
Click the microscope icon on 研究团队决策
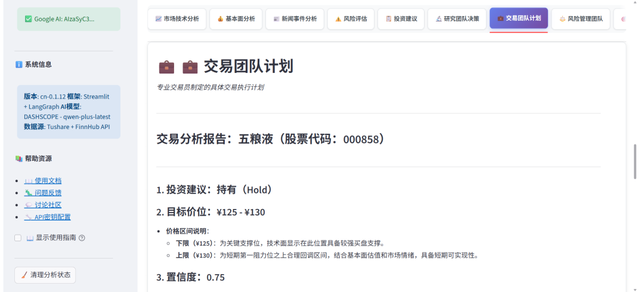coord(439,19)
